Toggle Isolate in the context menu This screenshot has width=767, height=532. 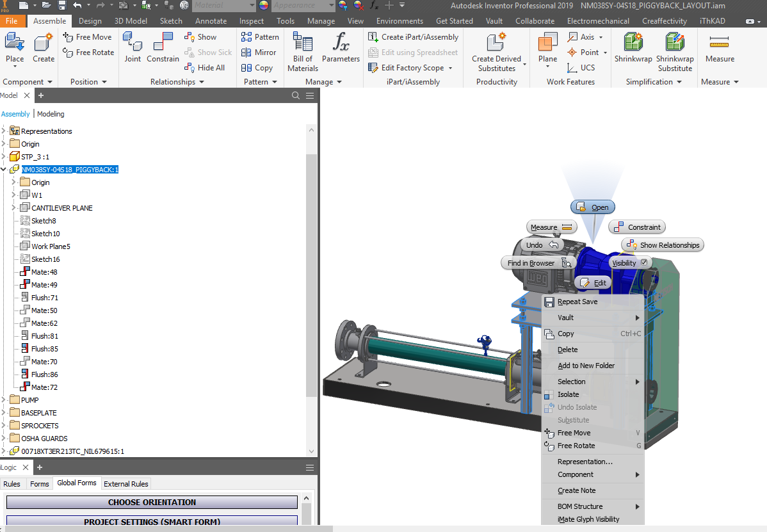tap(568, 394)
